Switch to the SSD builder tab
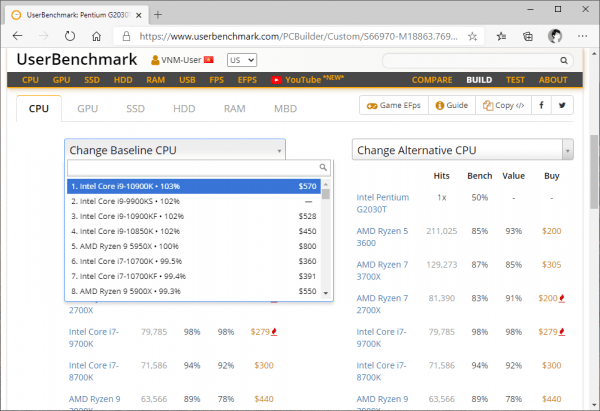The height and width of the screenshot is (411, 600). click(x=135, y=109)
